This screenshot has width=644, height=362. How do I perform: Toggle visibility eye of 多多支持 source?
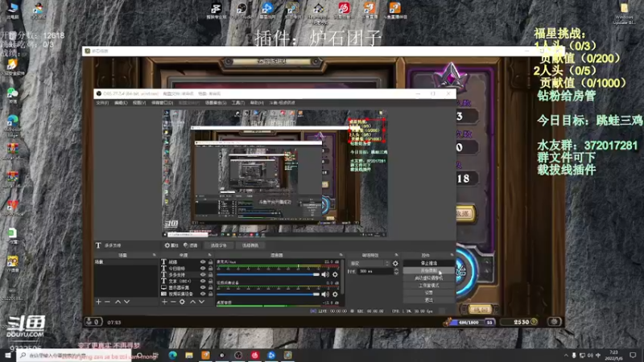point(203,274)
